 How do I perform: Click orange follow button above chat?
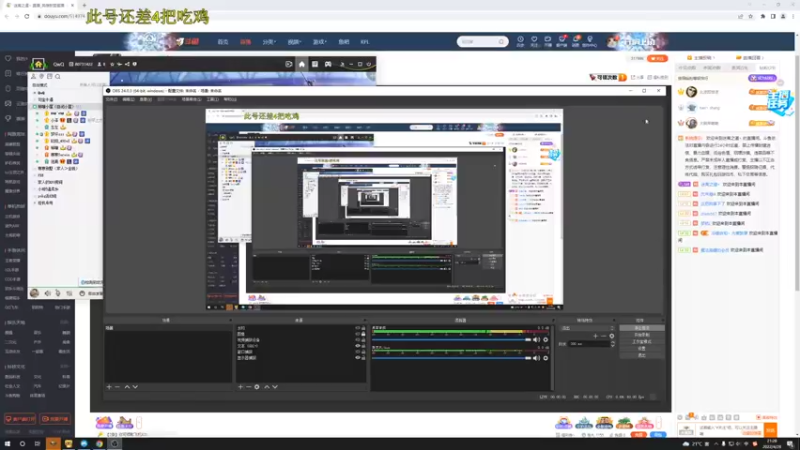point(657,59)
